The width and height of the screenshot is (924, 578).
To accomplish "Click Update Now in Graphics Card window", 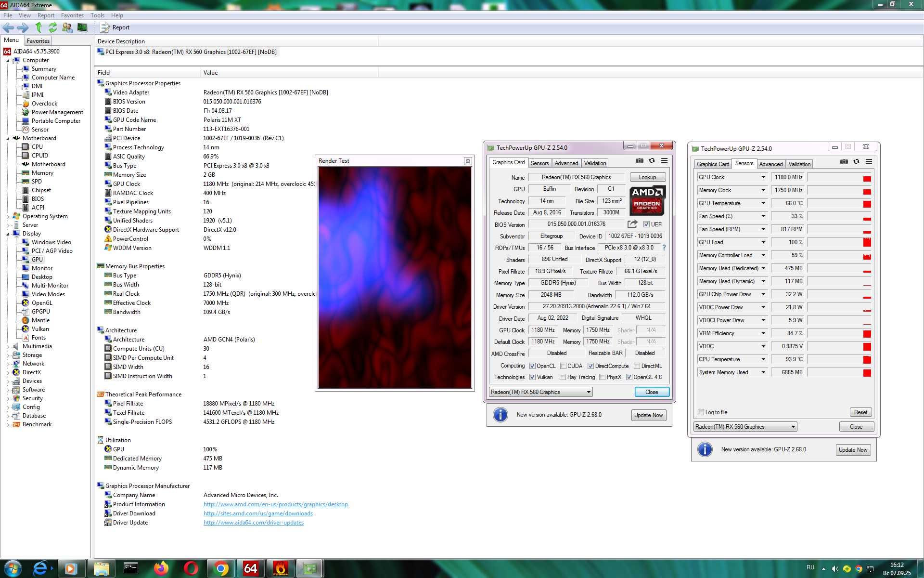I will tap(648, 415).
